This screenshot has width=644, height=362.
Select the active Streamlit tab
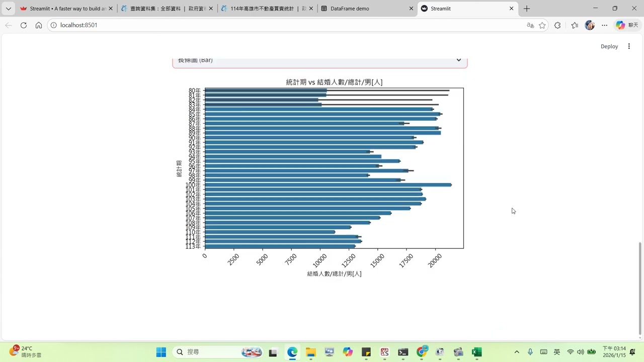tap(468, 9)
